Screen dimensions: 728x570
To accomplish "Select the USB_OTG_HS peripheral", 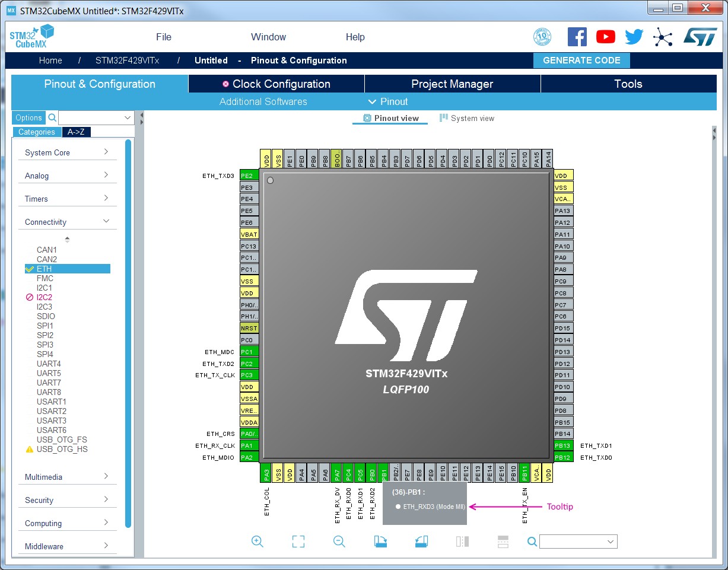I will pyautogui.click(x=62, y=449).
